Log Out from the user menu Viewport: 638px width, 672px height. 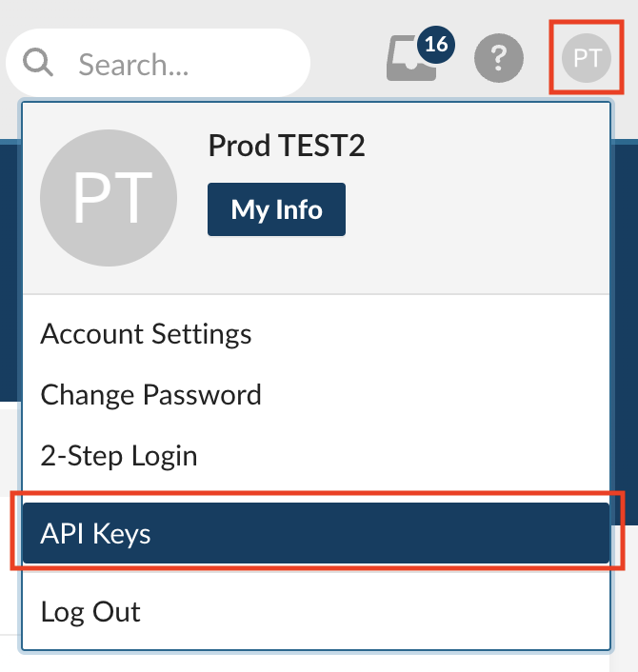click(90, 612)
